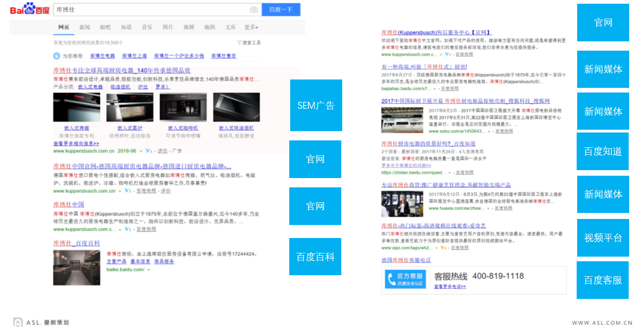Open the 嵌入式咖啡机 product thumbnail
Screen dimensions: 644x331
(x=183, y=107)
